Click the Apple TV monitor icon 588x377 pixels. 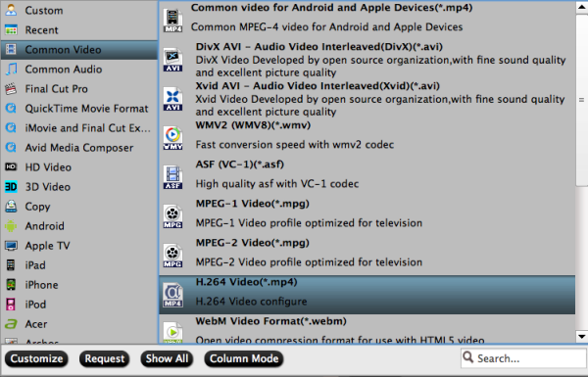point(11,246)
